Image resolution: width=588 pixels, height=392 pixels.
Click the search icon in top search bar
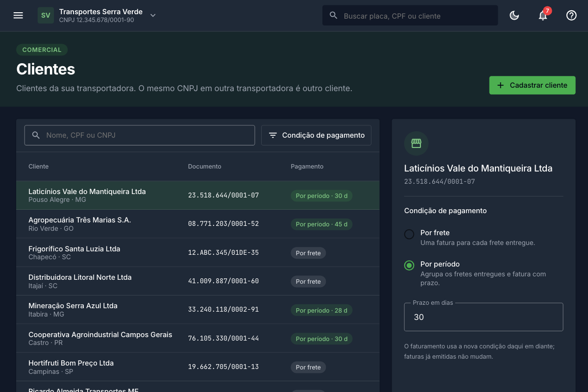coord(334,15)
